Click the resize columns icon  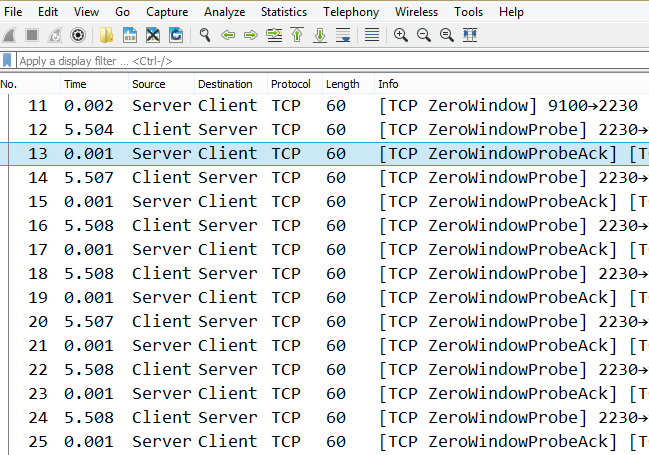coord(470,36)
